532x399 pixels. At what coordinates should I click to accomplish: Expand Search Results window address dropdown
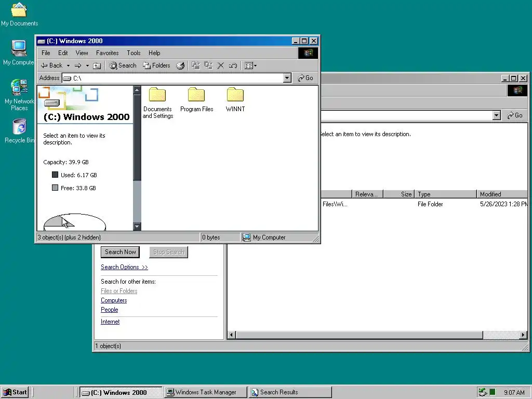(497, 115)
